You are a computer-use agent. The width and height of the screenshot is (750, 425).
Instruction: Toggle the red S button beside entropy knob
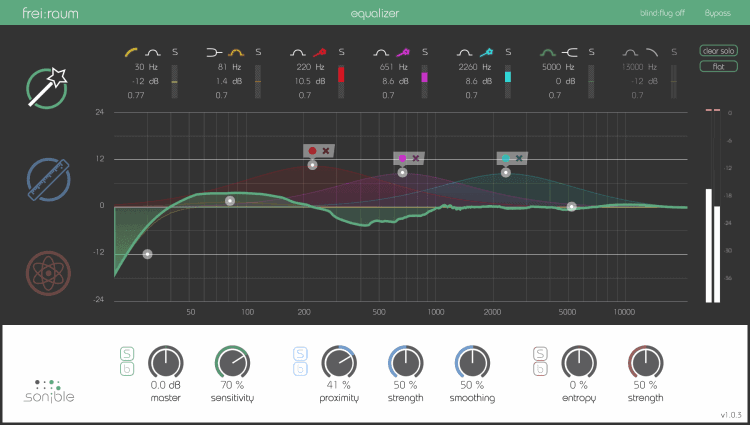click(540, 354)
